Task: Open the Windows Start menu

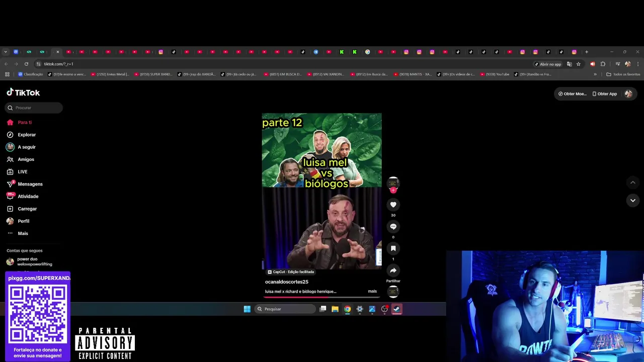Action: (247, 309)
